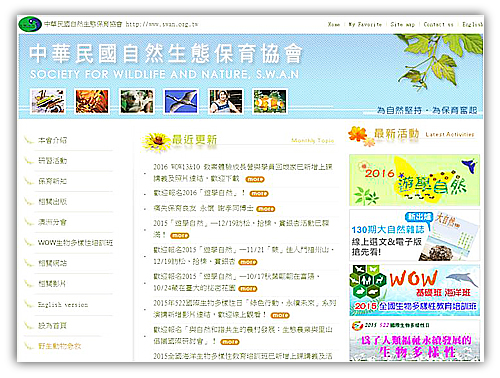Open news headline 歡迎報名2016「遊學自然」
The width and height of the screenshot is (500, 378).
[x=199, y=193]
